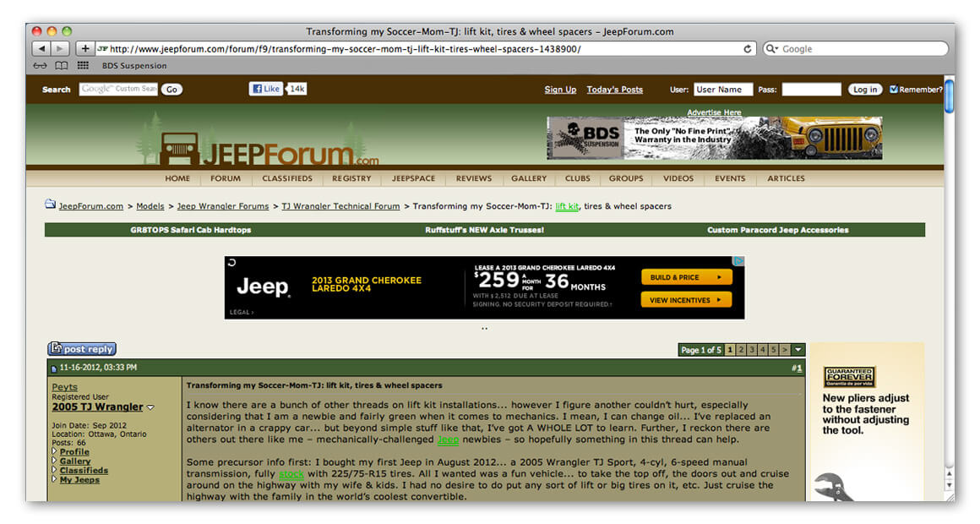980x524 pixels.
Task: Go to page 2 of the thread
Action: [x=741, y=350]
